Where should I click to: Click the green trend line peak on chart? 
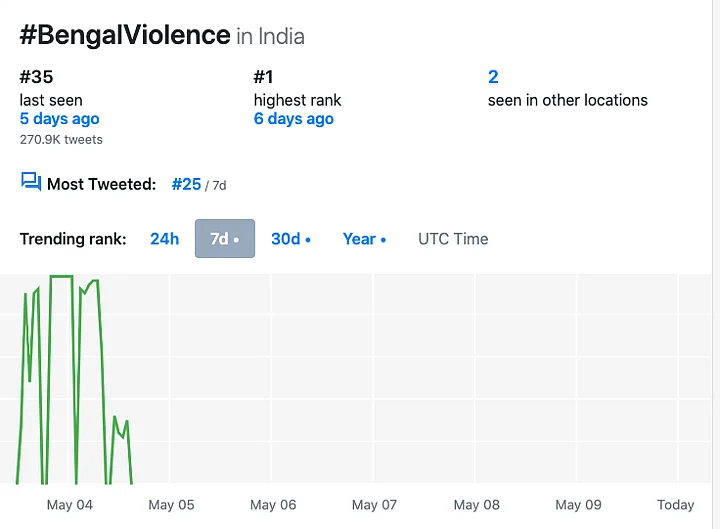point(61,277)
